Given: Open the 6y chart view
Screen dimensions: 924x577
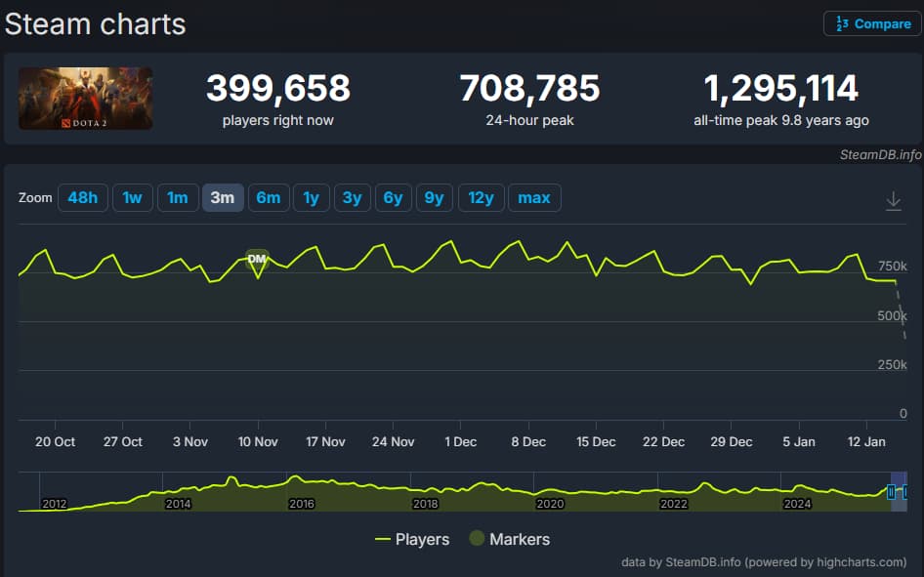Looking at the screenshot, I should [x=393, y=197].
